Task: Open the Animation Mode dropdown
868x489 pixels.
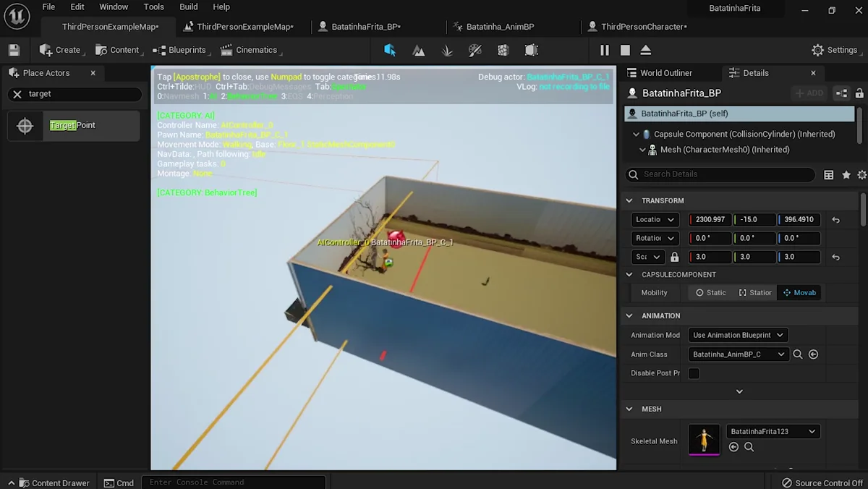Action: [x=738, y=336]
